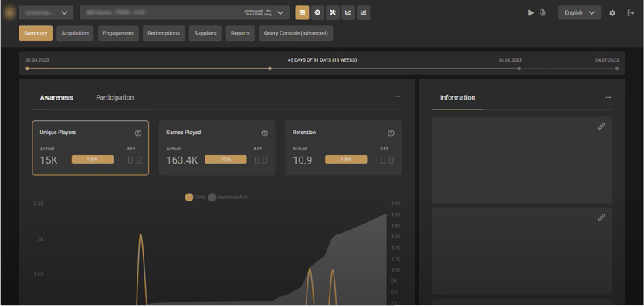Click the 15K Unique Players value
Screen dimensions: 644x307
[49, 160]
